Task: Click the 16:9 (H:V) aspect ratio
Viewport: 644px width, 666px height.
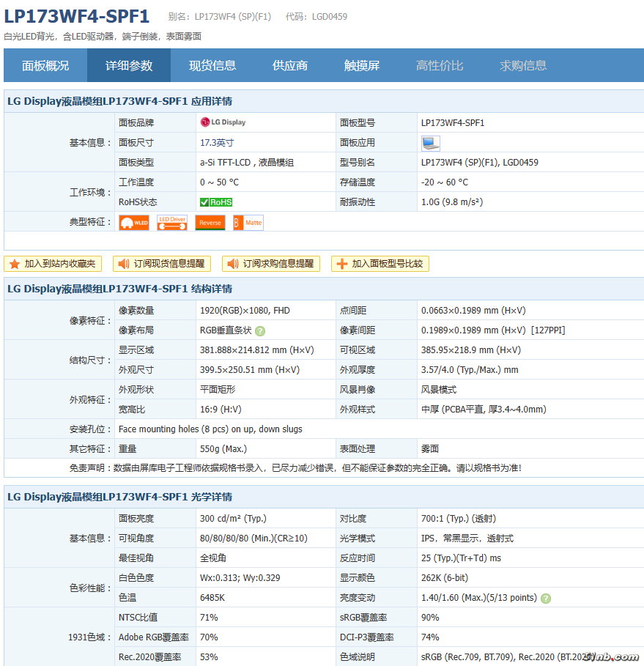Action: (x=221, y=410)
